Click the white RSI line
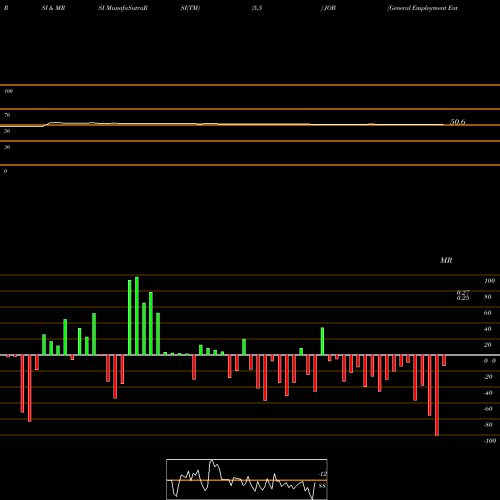 point(222,124)
